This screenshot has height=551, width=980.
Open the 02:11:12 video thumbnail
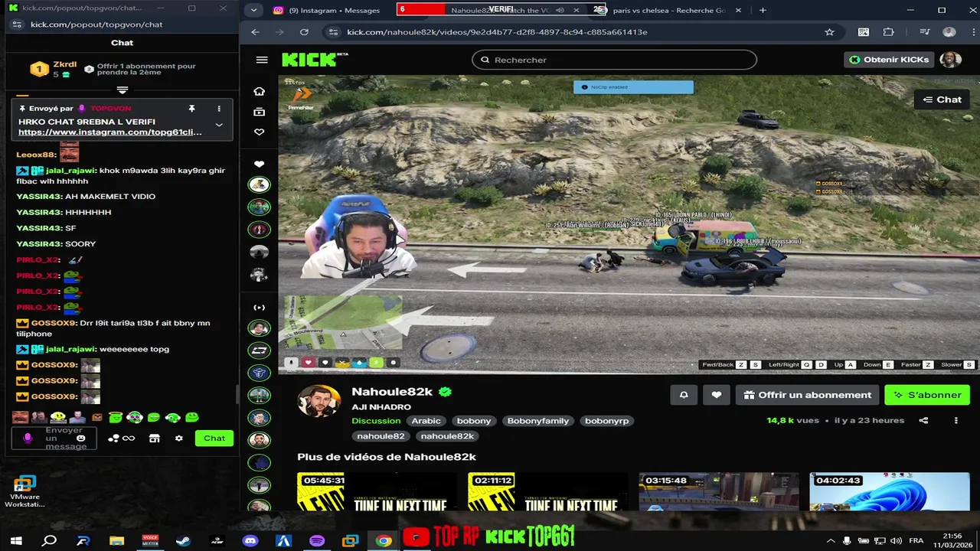[x=547, y=492]
